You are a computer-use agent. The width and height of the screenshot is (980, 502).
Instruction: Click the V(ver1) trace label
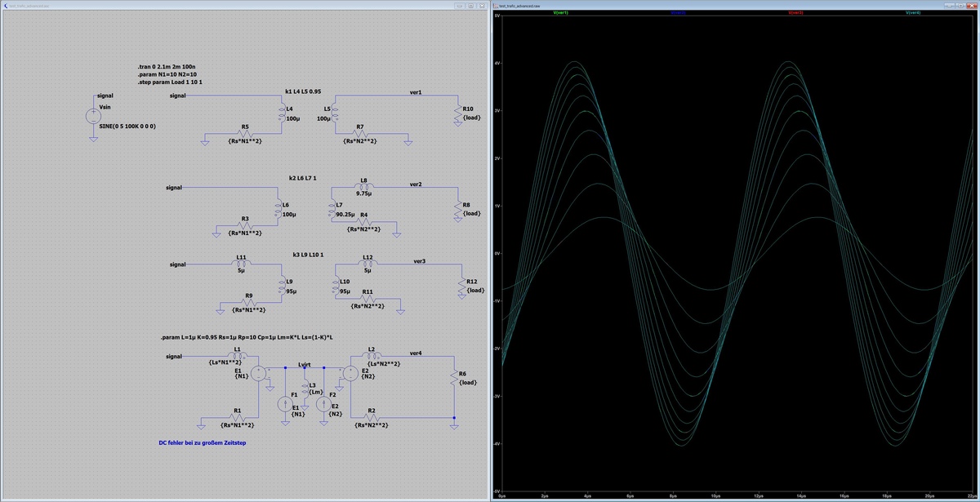point(560,14)
